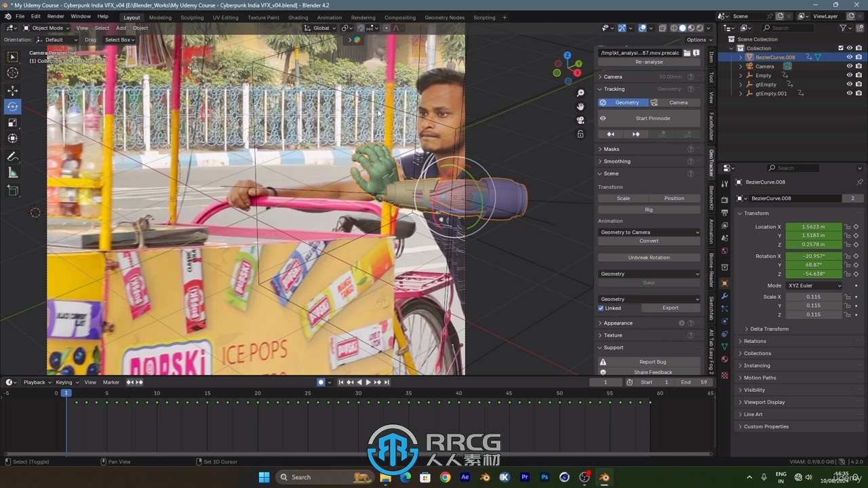Open the Geometry to Camera dropdown

[x=649, y=232]
